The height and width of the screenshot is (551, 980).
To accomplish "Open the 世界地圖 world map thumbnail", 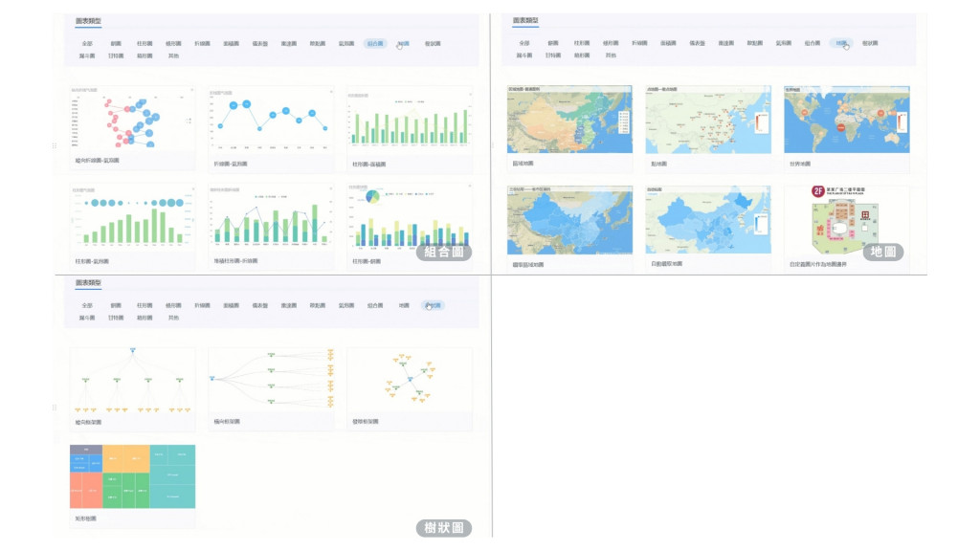I will [847, 120].
